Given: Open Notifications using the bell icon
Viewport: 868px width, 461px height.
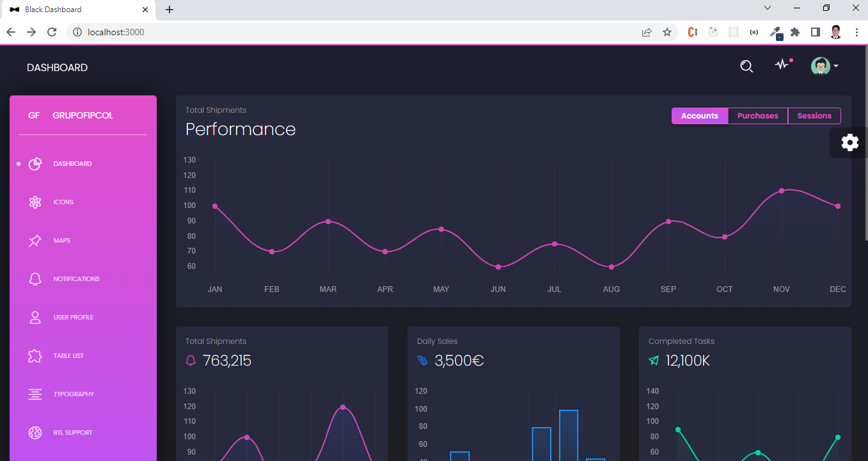Looking at the screenshot, I should point(35,279).
